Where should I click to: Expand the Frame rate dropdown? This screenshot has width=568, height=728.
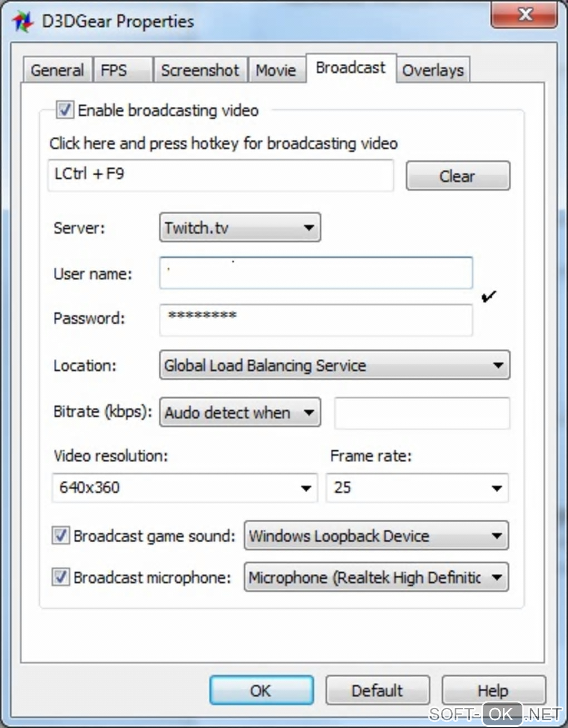pos(417,488)
